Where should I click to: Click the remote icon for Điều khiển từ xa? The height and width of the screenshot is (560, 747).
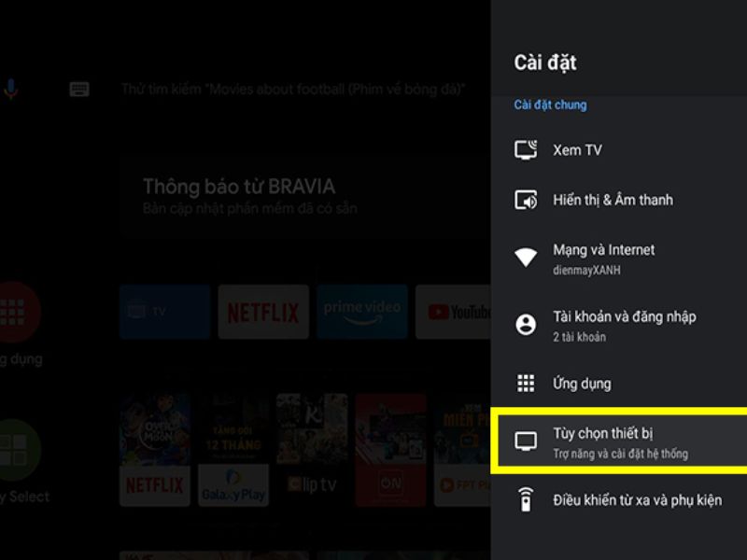click(x=526, y=500)
